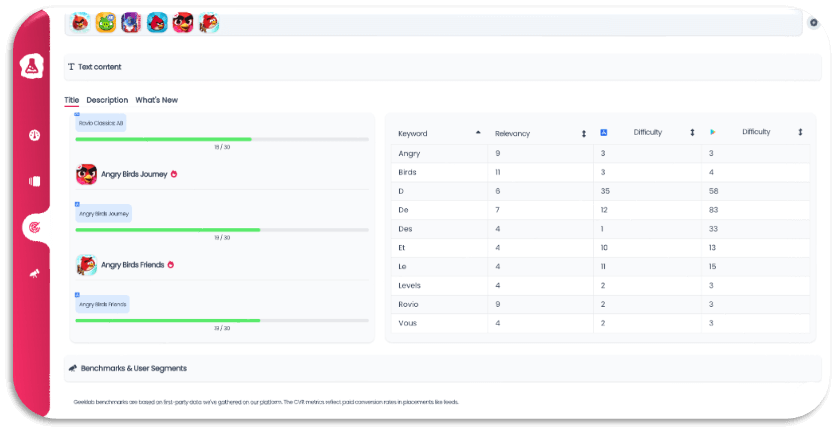The width and height of the screenshot is (837, 432).
Task: Click the Rovio Classics title length progress bar
Action: click(x=222, y=139)
